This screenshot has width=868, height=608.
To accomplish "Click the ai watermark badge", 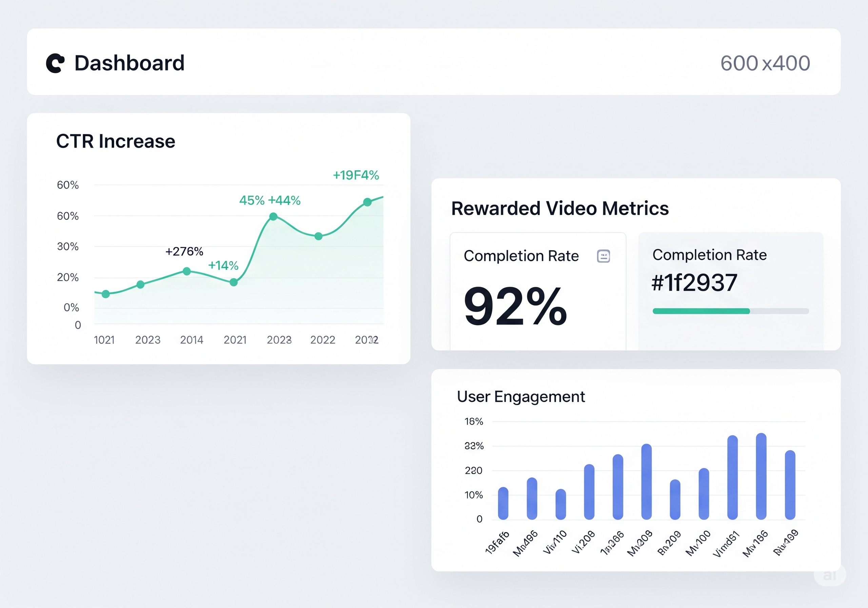I will 829,576.
